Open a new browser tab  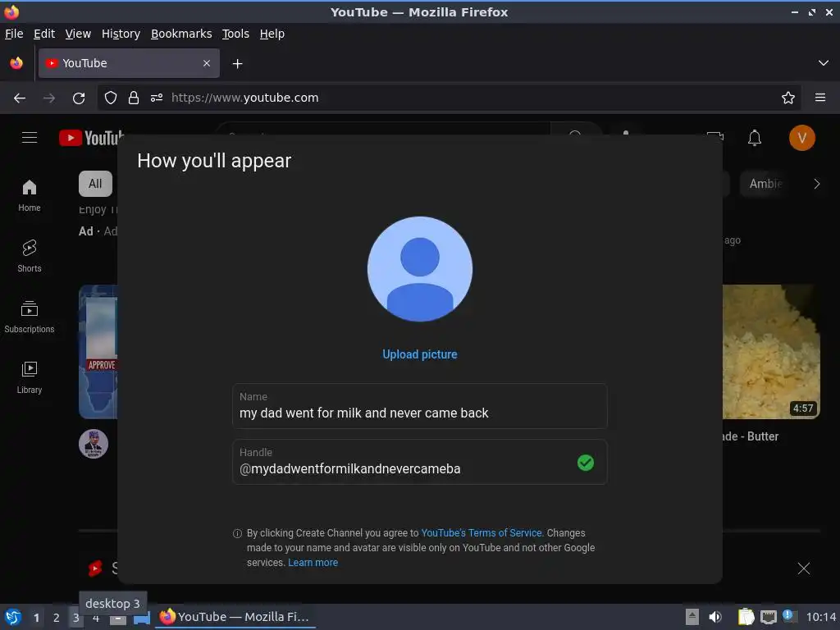click(x=237, y=64)
